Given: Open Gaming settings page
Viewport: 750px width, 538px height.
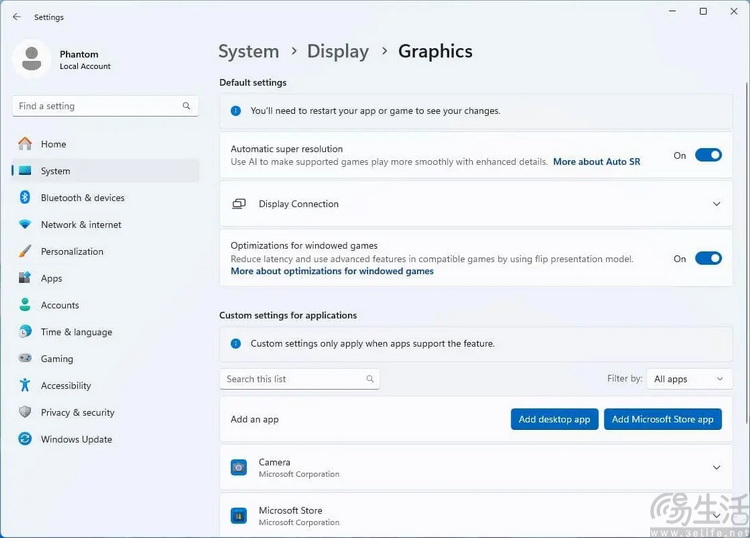Looking at the screenshot, I should [x=105, y=358].
